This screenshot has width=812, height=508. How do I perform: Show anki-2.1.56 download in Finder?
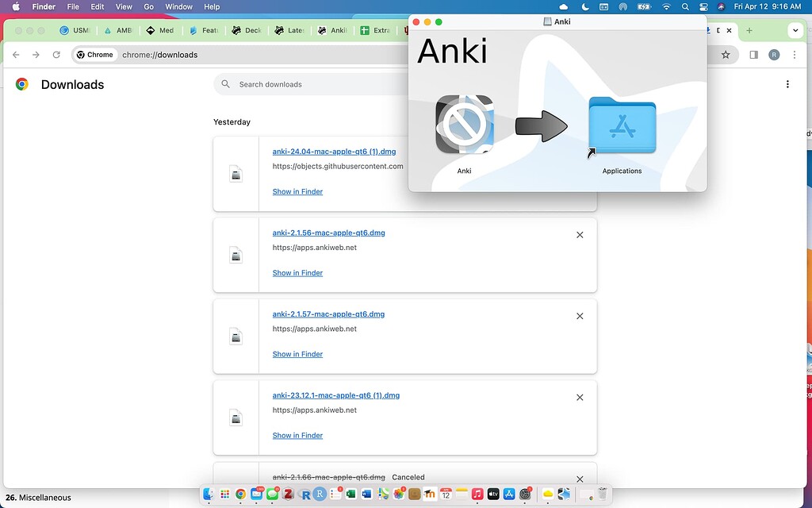pos(297,273)
